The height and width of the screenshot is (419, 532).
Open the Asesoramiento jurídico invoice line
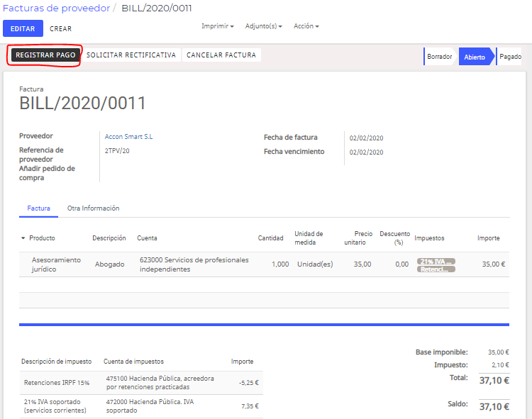coord(264,264)
